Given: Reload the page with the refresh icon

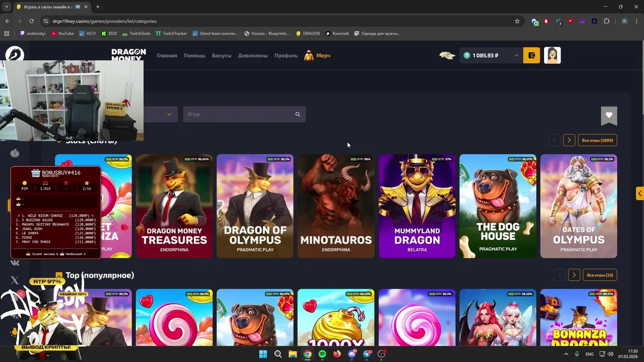Looking at the screenshot, I should coord(31,21).
